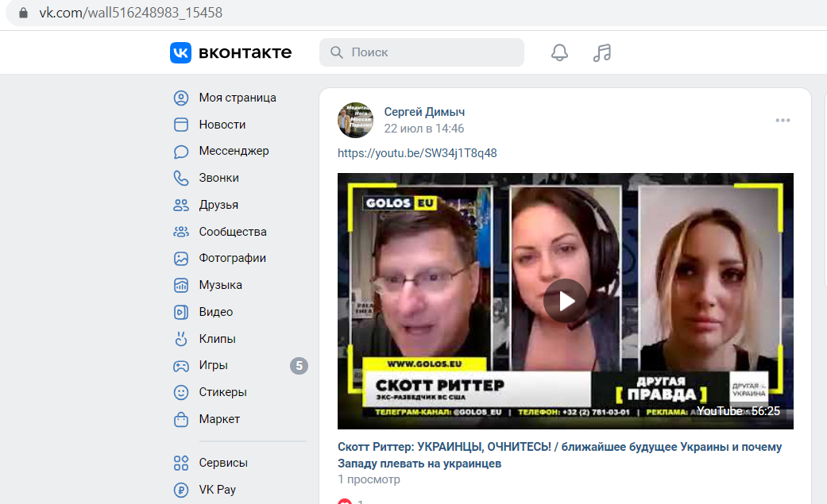This screenshot has height=504, width=827.
Task: Open Музыка section
Action: click(221, 285)
